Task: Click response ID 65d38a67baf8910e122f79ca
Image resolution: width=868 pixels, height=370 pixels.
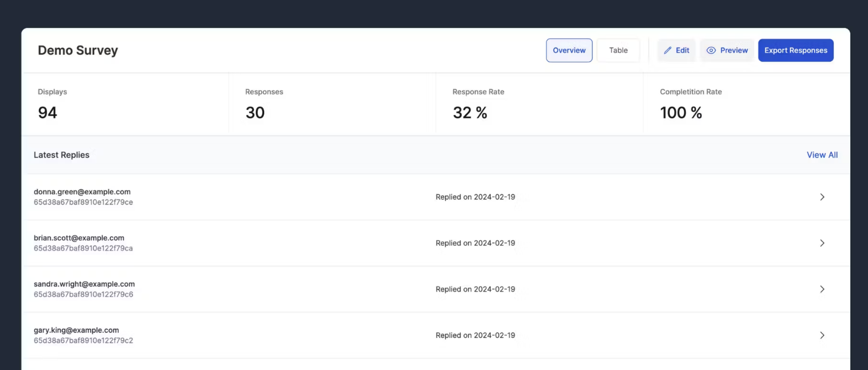Action: click(83, 248)
